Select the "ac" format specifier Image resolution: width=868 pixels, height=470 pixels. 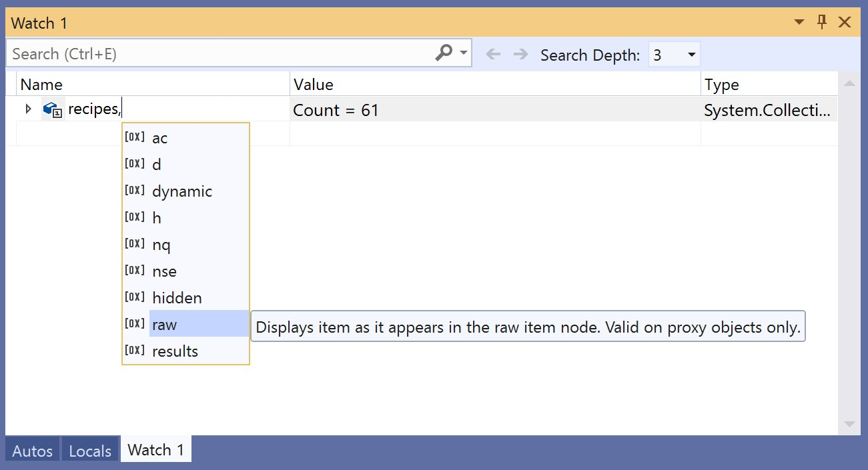(x=159, y=138)
